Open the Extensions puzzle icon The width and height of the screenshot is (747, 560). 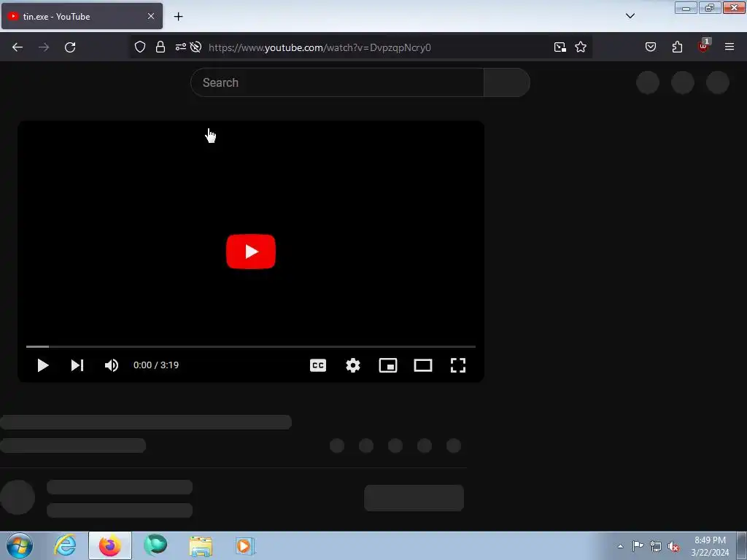(x=677, y=47)
